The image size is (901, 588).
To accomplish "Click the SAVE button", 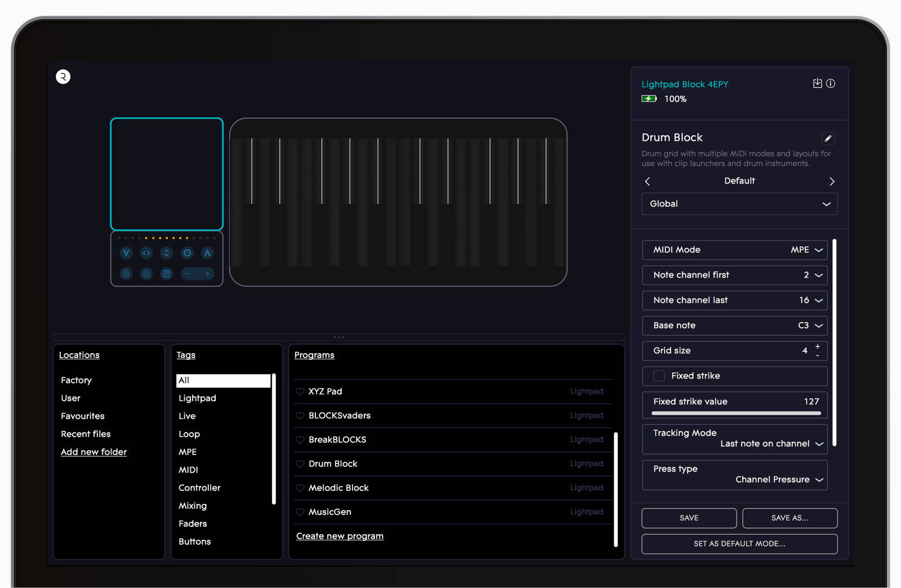I will point(689,518).
